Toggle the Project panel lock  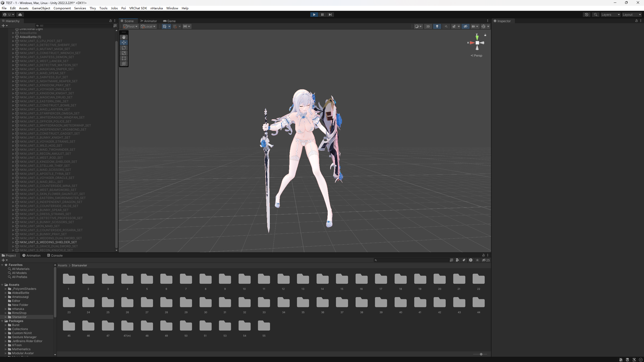tap(483, 255)
